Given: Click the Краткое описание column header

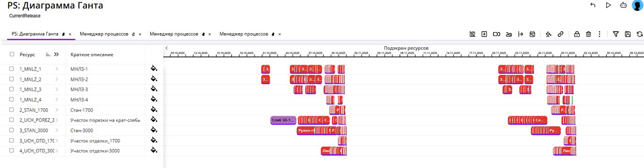Looking at the screenshot, I should 92,55.
